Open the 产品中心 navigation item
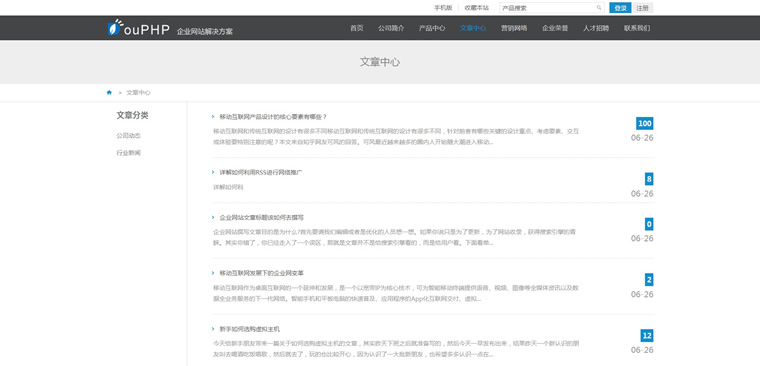This screenshot has height=366, width=760. pos(432,28)
